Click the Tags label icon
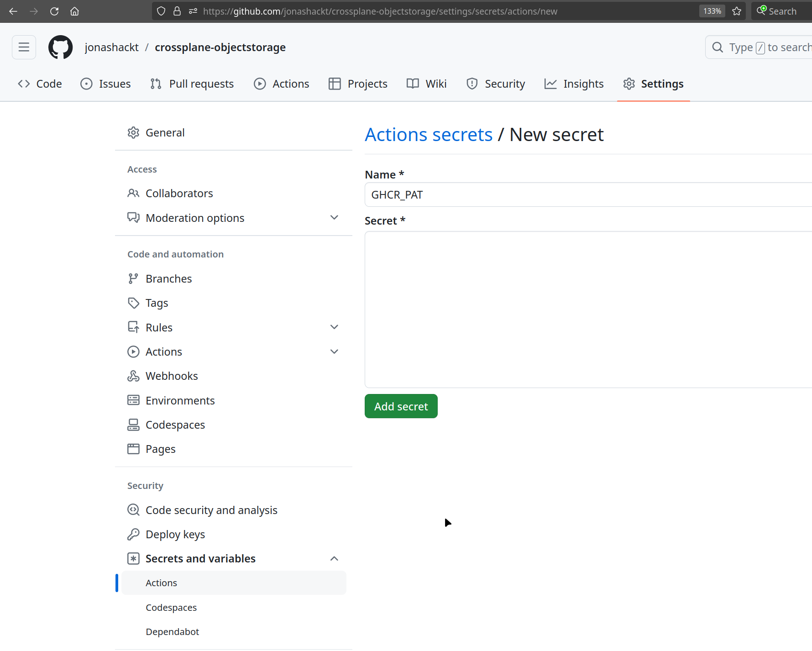The height and width of the screenshot is (651, 812). pyautogui.click(x=133, y=303)
